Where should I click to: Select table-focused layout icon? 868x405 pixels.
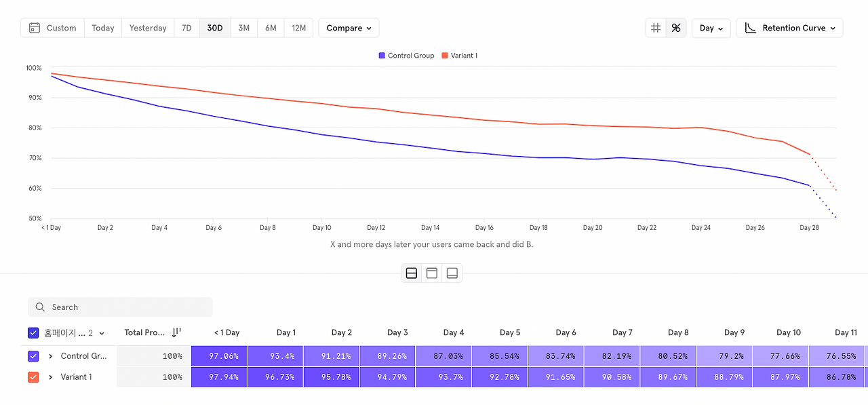coord(452,273)
